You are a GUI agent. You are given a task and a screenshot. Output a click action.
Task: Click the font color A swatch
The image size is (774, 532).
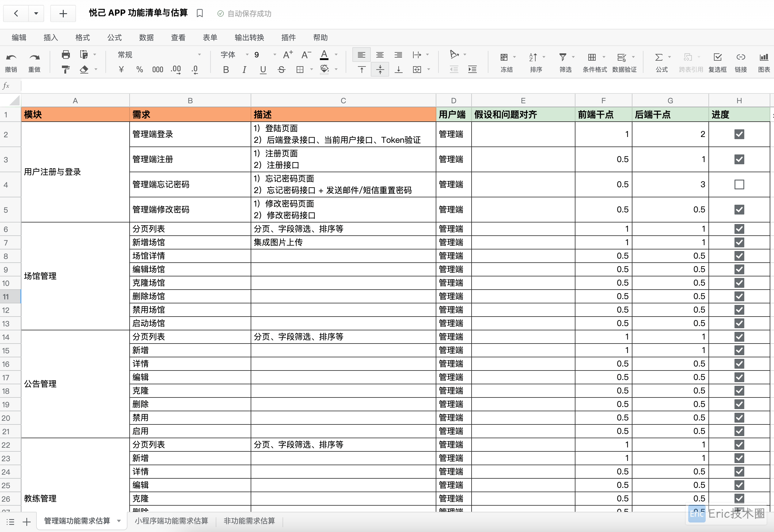point(324,55)
